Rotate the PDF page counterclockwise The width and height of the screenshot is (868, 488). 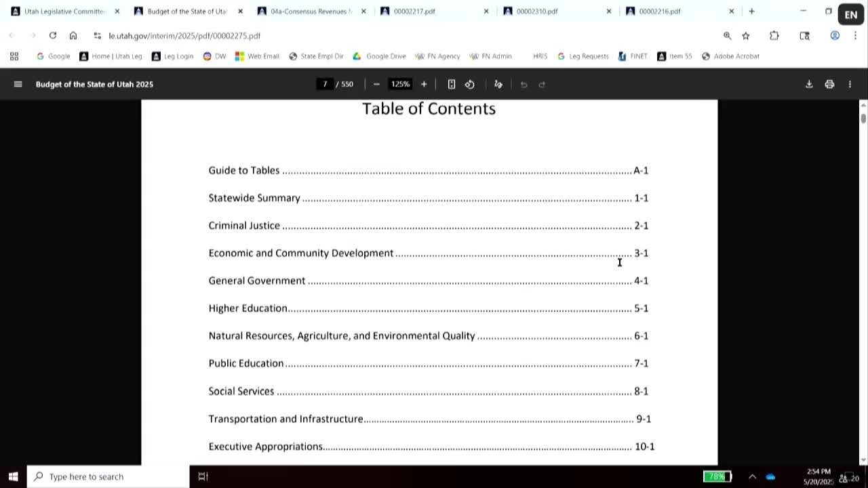pyautogui.click(x=469, y=84)
